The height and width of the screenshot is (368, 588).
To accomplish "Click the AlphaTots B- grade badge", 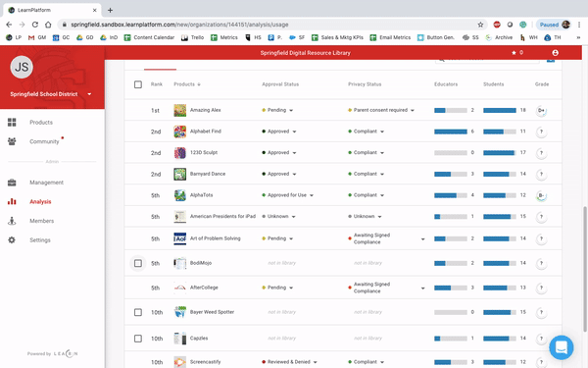I will pyautogui.click(x=541, y=195).
